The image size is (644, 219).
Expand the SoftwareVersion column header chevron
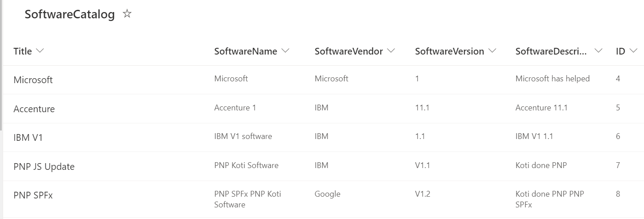[492, 51]
